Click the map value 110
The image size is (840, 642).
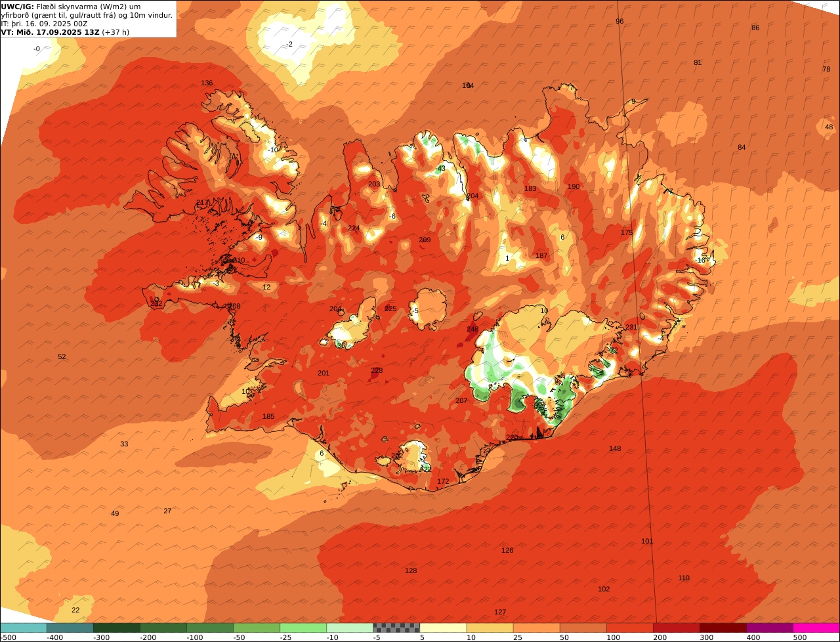[x=684, y=578]
